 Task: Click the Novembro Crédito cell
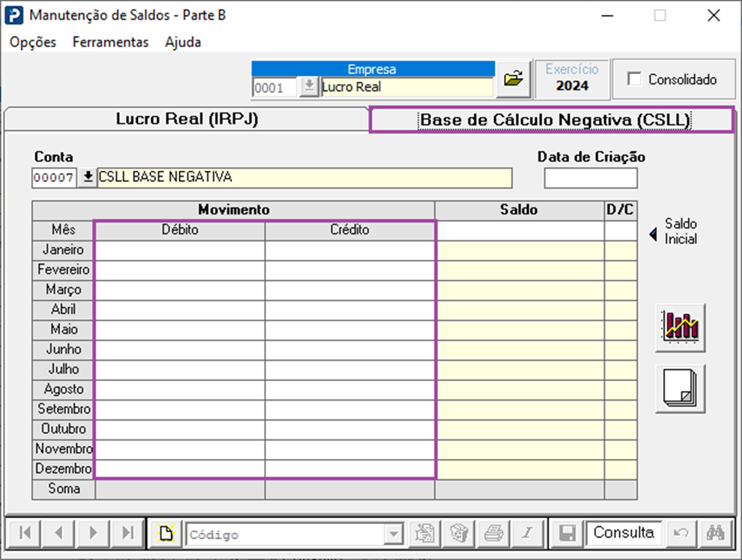click(350, 449)
